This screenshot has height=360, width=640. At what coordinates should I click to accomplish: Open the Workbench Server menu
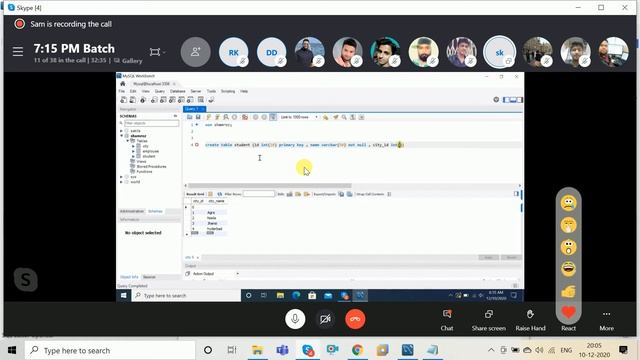[x=196, y=91]
